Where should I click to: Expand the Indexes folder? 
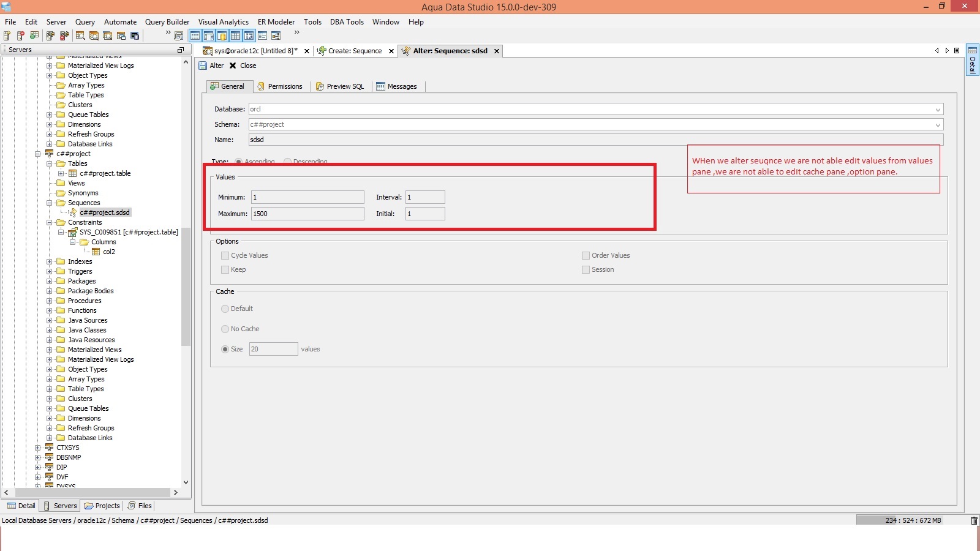[x=50, y=261]
